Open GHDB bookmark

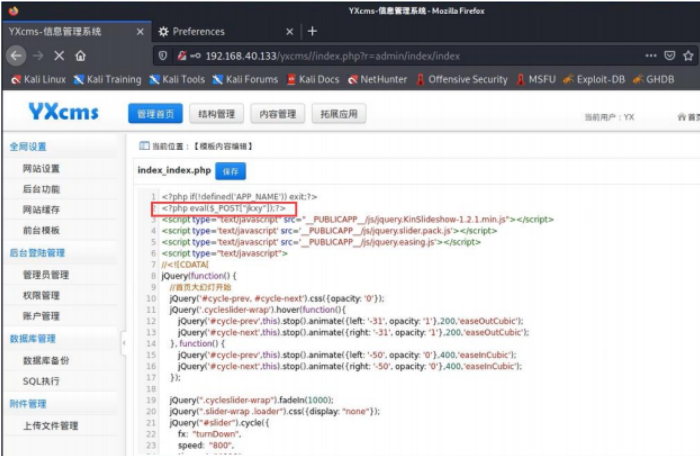point(654,79)
